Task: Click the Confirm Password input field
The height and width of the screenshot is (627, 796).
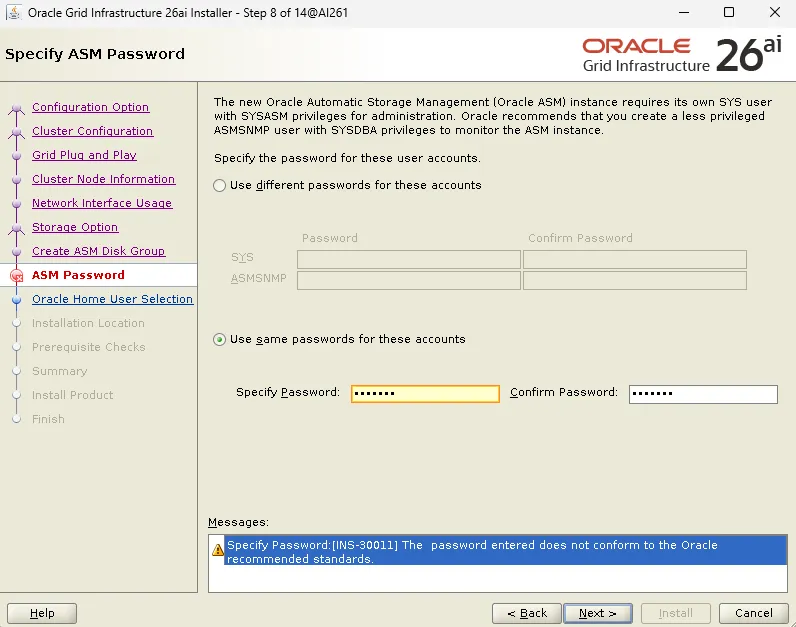Action: (x=703, y=394)
